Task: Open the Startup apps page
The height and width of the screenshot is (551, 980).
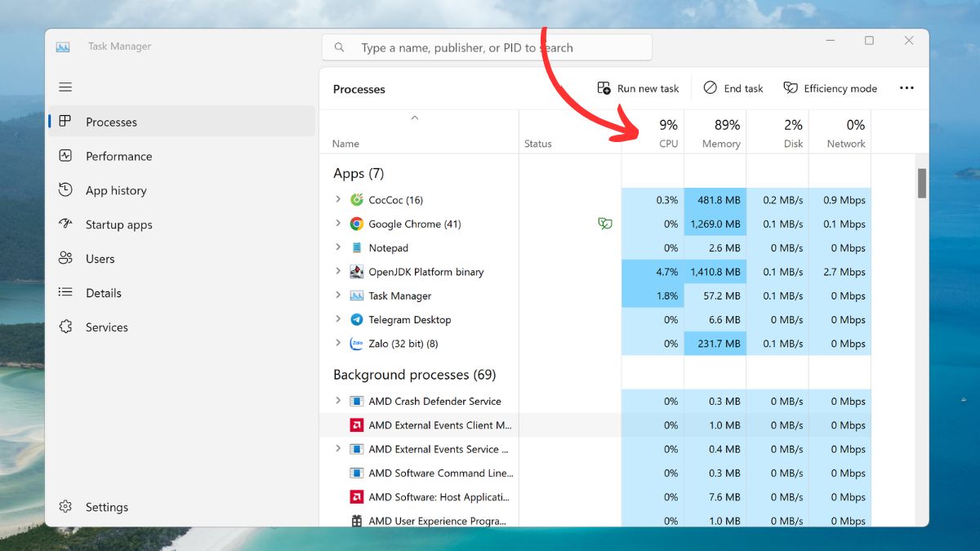Action: 118,224
